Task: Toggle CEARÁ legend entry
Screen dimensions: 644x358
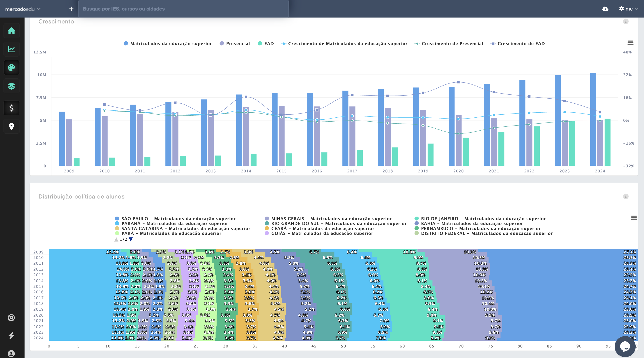Action: pos(320,229)
